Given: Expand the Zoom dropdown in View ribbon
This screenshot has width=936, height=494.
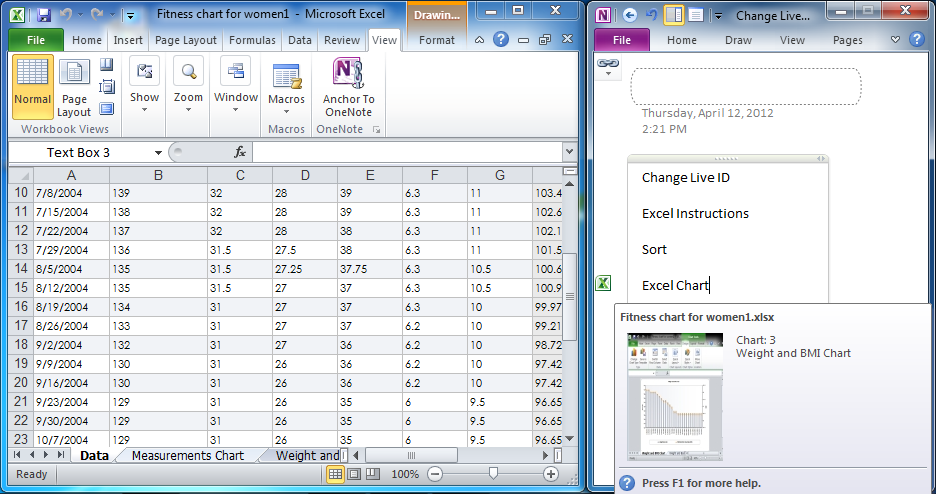Looking at the screenshot, I should point(188,87).
